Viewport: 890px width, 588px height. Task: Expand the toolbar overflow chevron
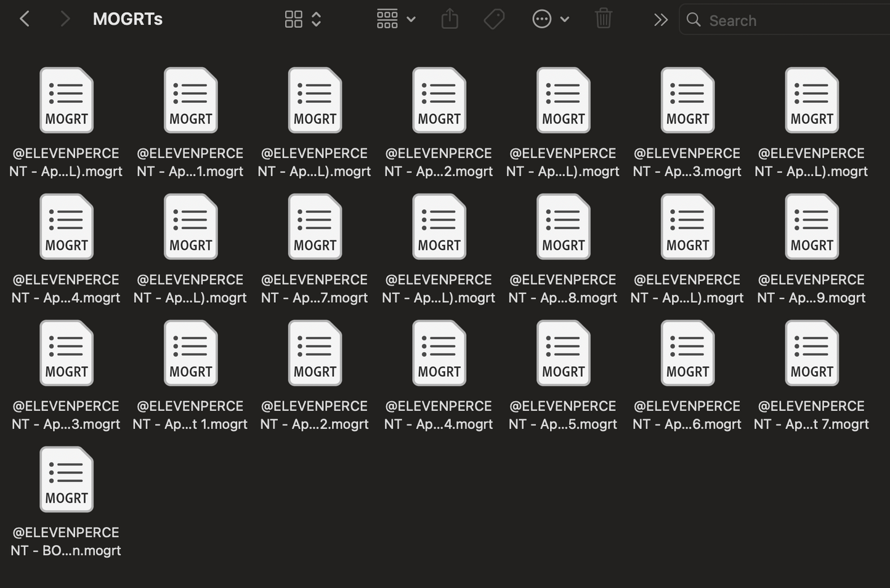coord(660,18)
